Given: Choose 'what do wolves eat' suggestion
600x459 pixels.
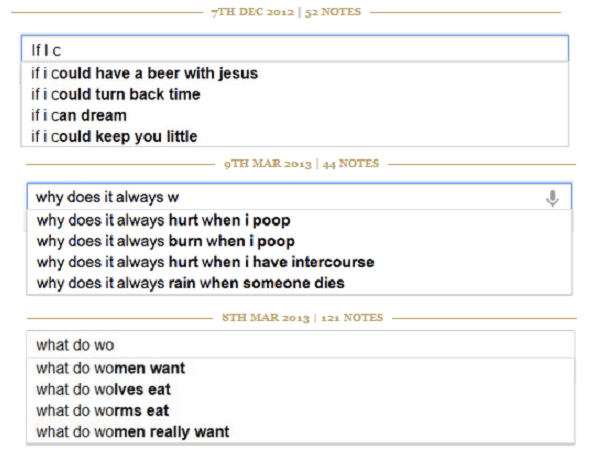Looking at the screenshot, I should pyautogui.click(x=300, y=389).
